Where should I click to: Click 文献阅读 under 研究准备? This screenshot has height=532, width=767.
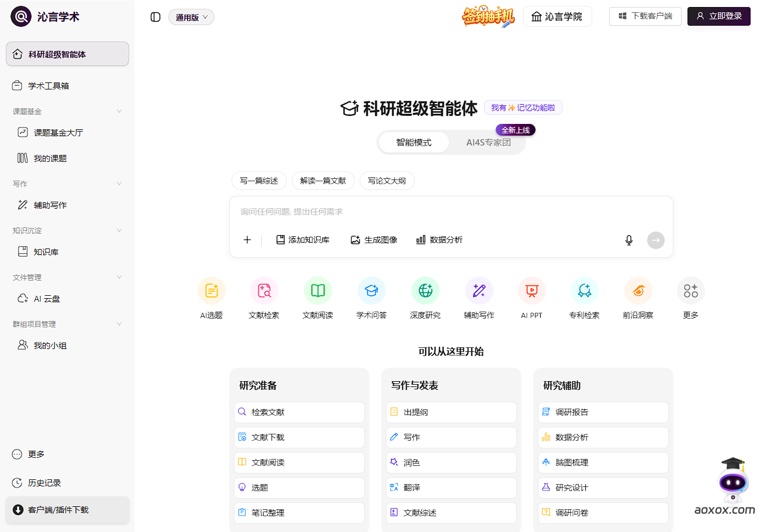(x=299, y=462)
